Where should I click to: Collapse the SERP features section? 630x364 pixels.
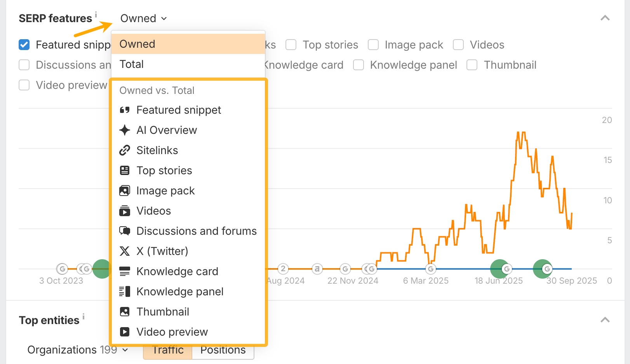coord(605,18)
